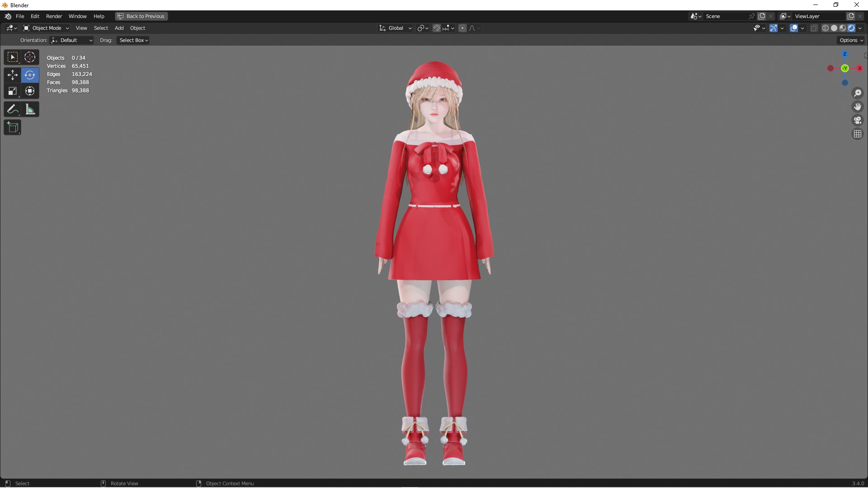Viewport: 868px width, 488px height.
Task: Click the Scene name field
Action: (726, 16)
